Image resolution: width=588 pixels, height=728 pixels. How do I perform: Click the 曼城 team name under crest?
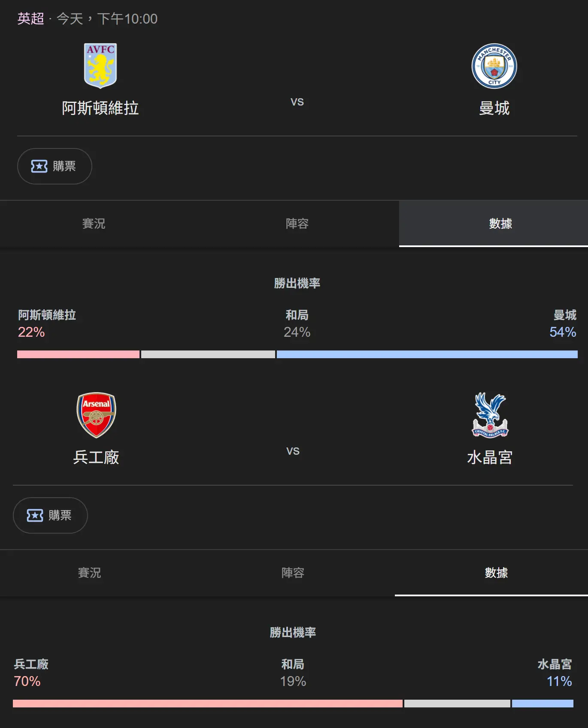(494, 108)
